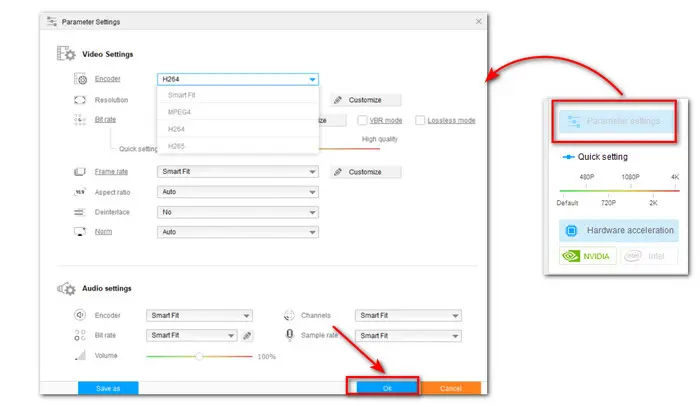Viewport: 700px width, 407px height.
Task: Click 720P mark on Quick setting slider
Action: tap(608, 203)
